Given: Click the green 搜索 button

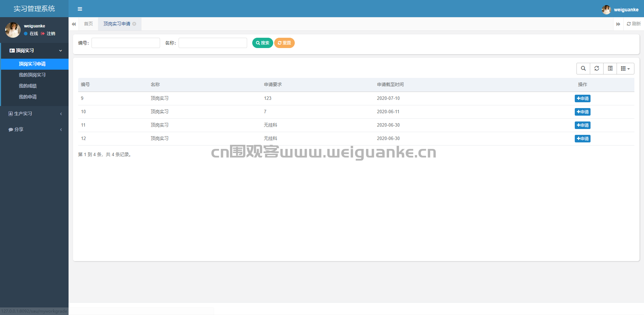Looking at the screenshot, I should tap(263, 43).
